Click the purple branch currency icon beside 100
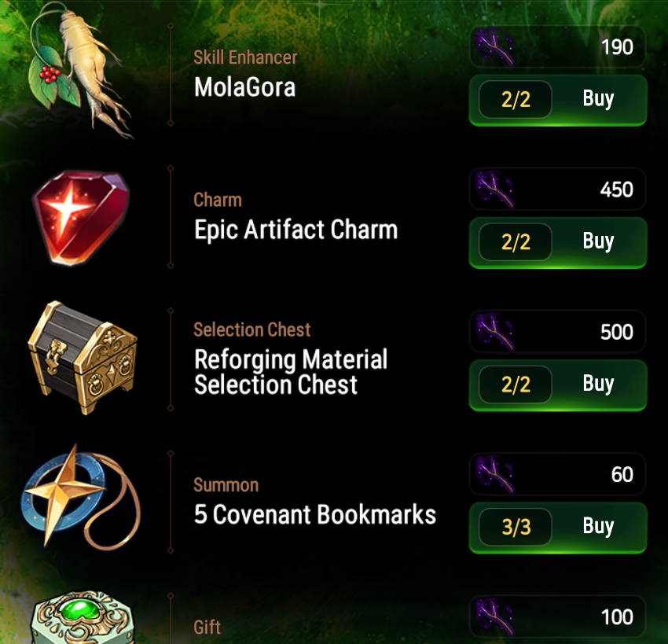 click(494, 616)
